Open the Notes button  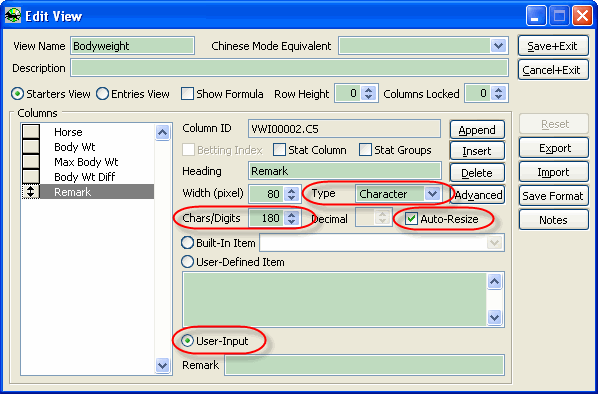[x=554, y=220]
